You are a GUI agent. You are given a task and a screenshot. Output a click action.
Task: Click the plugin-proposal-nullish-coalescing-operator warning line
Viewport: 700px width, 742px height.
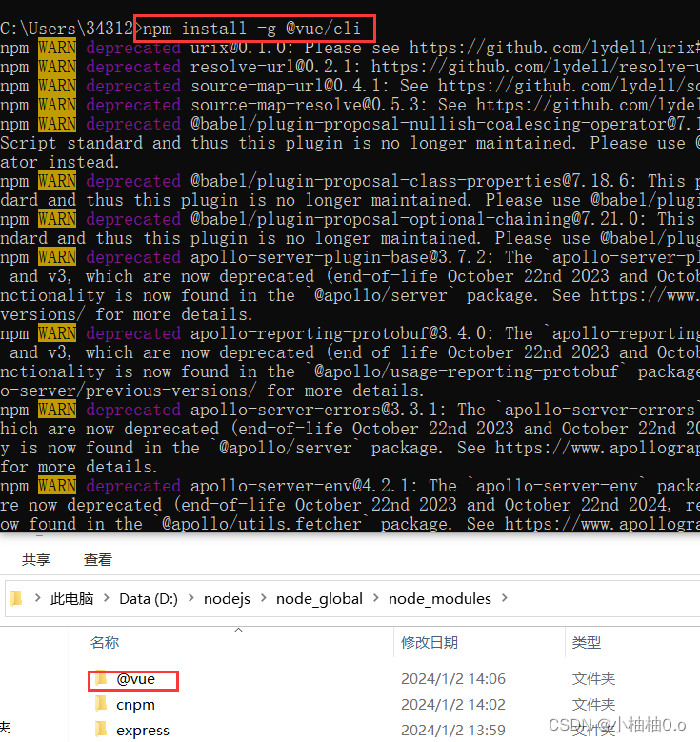click(350, 124)
